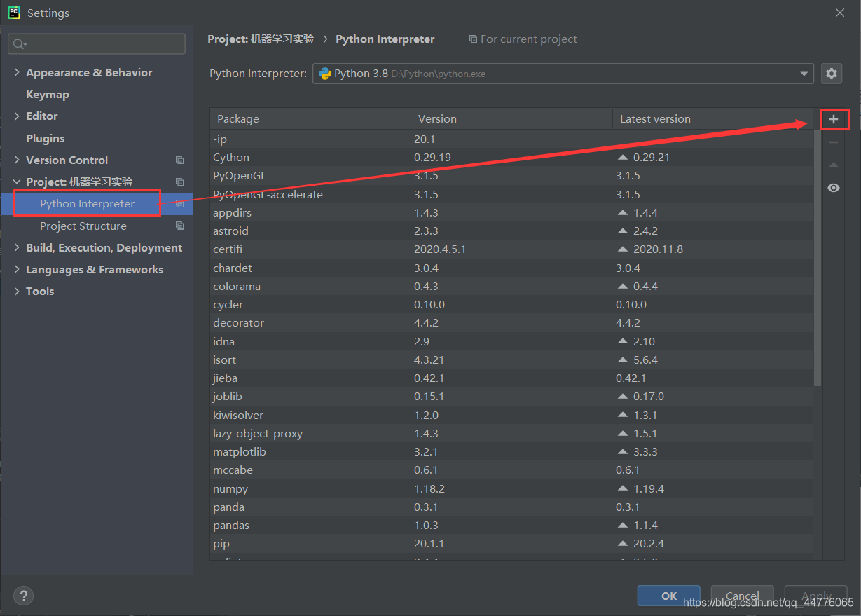The width and height of the screenshot is (861, 616).
Task: Click latest version 1.19.4 for numpy
Action: [x=649, y=488]
